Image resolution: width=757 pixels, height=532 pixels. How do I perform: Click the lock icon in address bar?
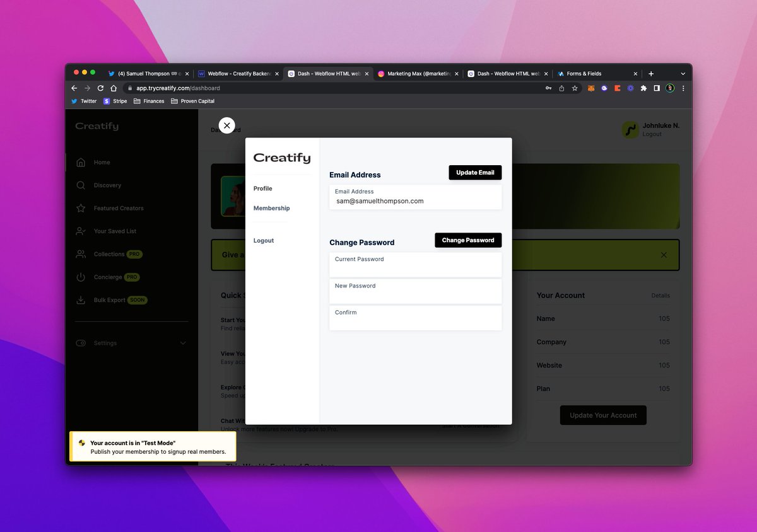[x=129, y=88]
